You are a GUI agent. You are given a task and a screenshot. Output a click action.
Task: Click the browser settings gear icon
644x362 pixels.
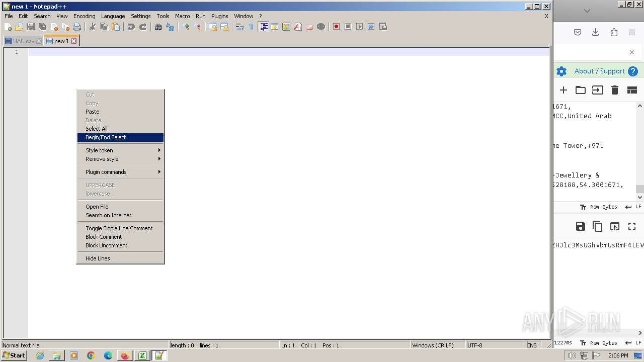click(561, 71)
